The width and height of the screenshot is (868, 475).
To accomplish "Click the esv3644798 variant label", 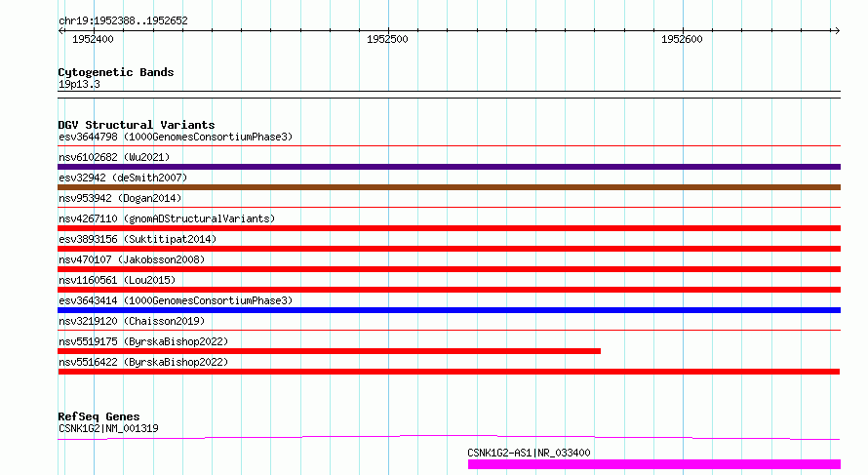I will click(176, 137).
